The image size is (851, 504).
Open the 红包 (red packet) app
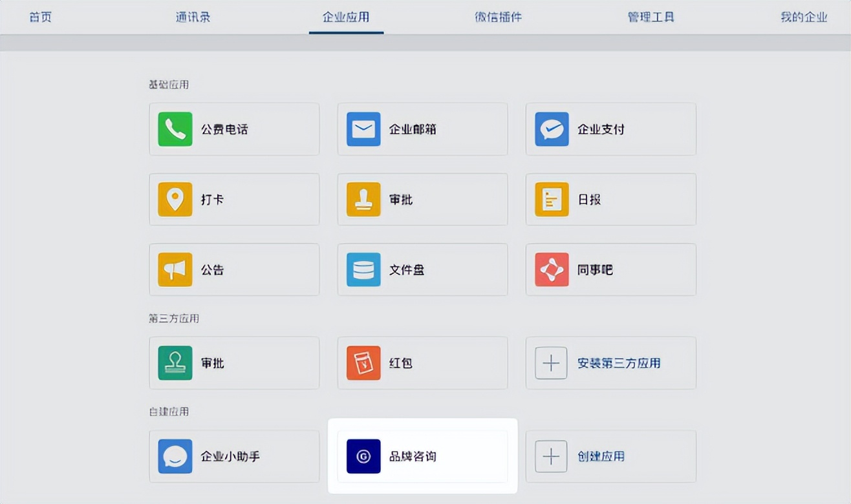pyautogui.click(x=422, y=362)
